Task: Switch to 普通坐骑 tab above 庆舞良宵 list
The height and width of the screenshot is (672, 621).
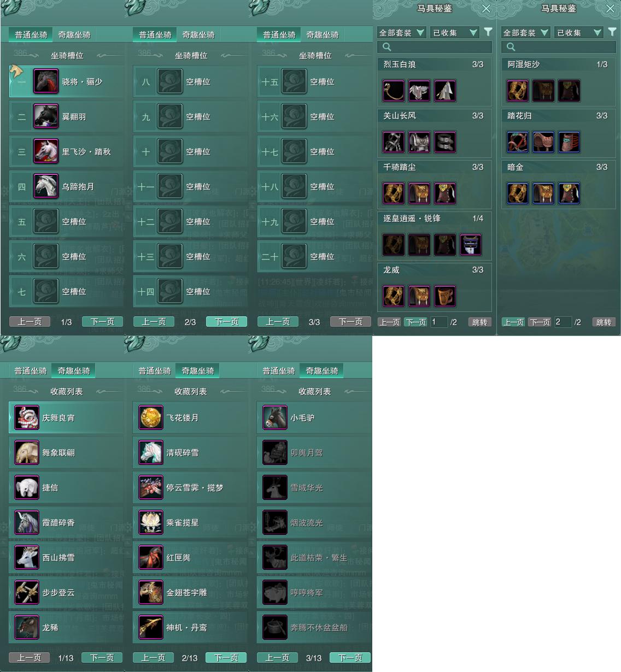Action: click(x=31, y=370)
